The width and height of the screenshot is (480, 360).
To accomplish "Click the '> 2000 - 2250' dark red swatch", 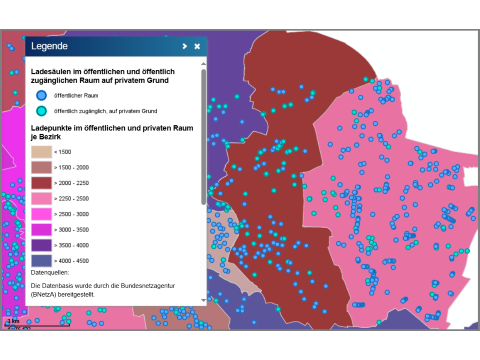I will tap(42, 183).
